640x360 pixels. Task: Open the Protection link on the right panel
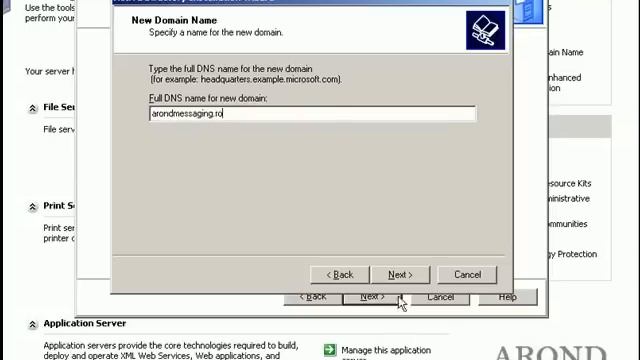[573, 254]
